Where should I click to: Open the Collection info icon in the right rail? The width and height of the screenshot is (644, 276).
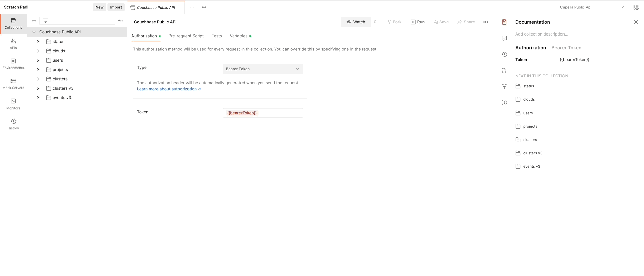pos(504,102)
